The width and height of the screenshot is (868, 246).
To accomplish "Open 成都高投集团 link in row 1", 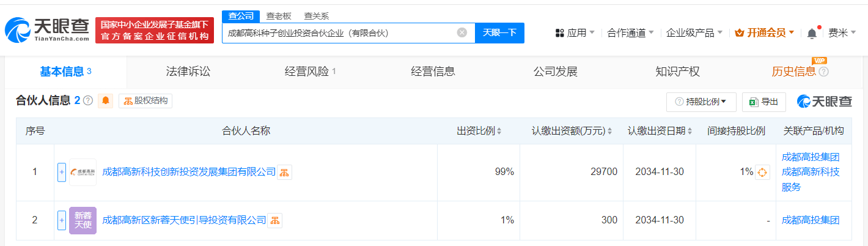I will coord(811,157).
